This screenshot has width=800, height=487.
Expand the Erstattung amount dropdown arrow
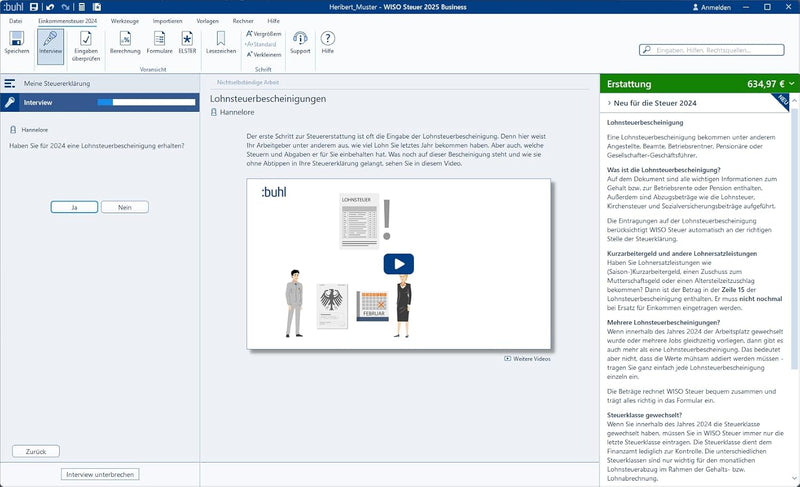[x=792, y=84]
